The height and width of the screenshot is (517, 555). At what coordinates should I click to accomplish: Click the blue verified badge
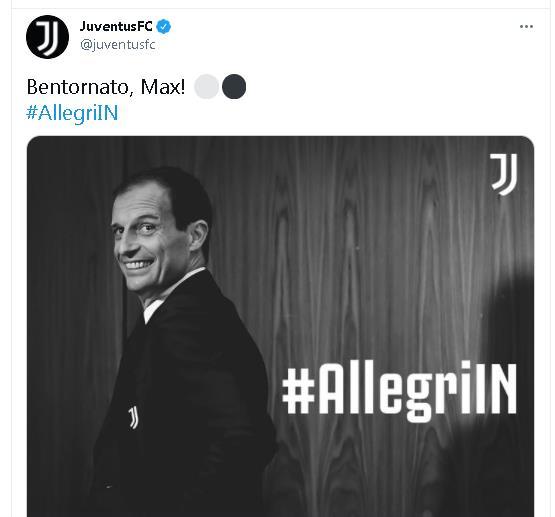coord(164,27)
